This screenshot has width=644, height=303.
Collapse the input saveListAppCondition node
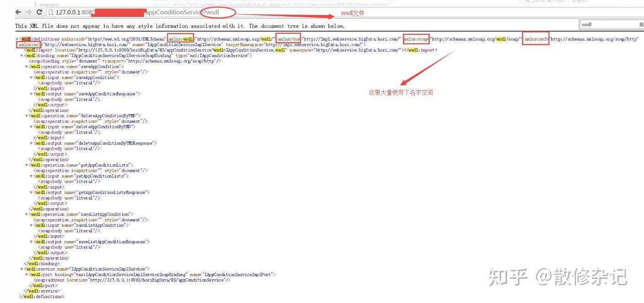(x=31, y=225)
